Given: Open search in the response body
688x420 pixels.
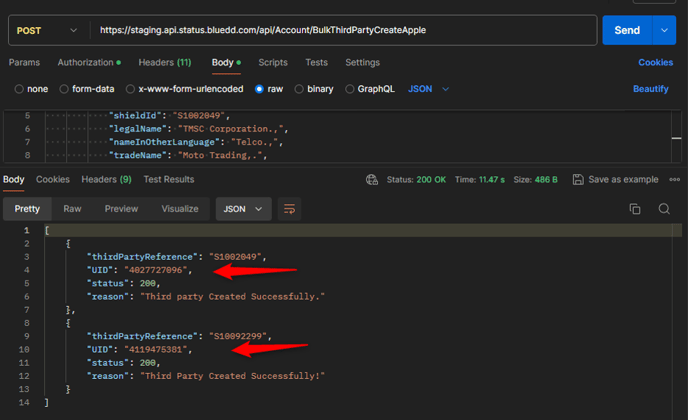Looking at the screenshot, I should [x=664, y=209].
